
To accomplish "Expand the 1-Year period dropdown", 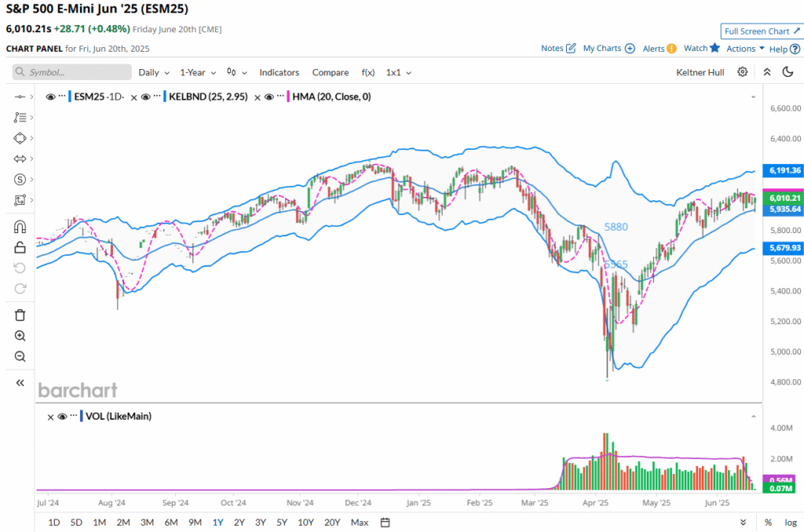I will (x=197, y=72).
